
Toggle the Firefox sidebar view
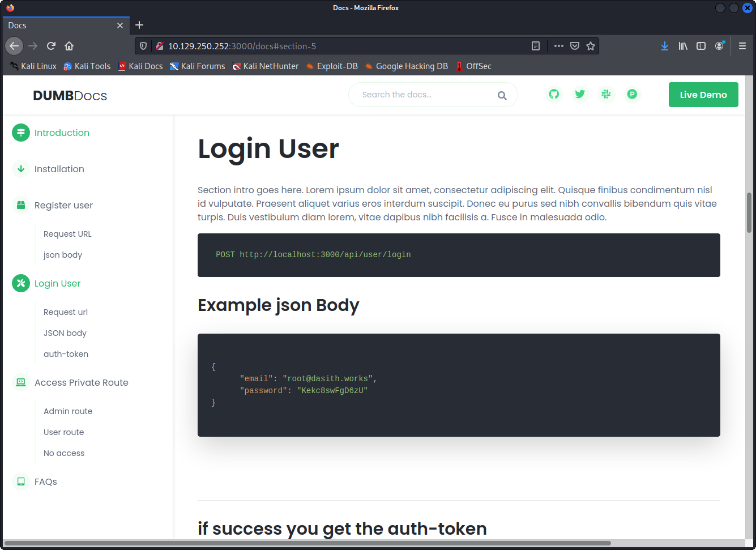point(701,46)
